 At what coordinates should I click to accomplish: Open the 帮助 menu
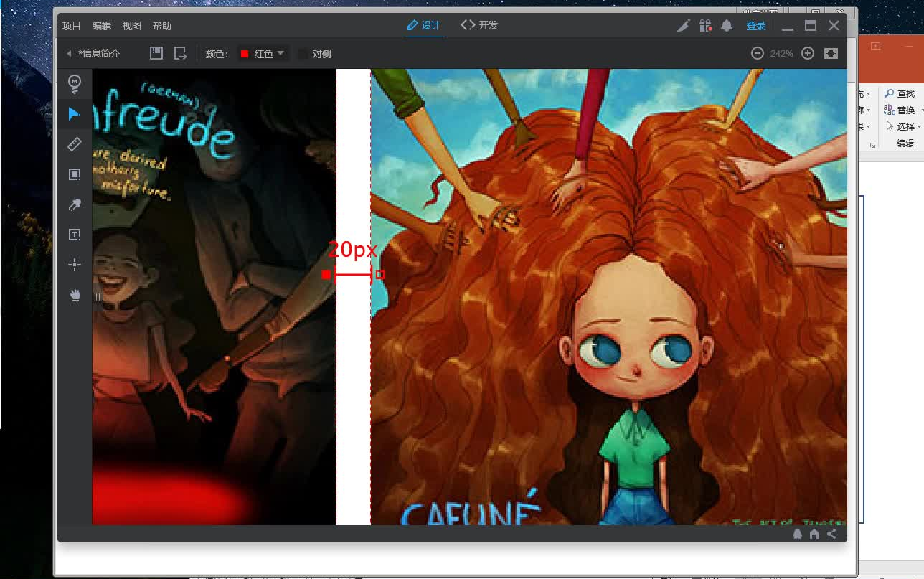pos(162,26)
